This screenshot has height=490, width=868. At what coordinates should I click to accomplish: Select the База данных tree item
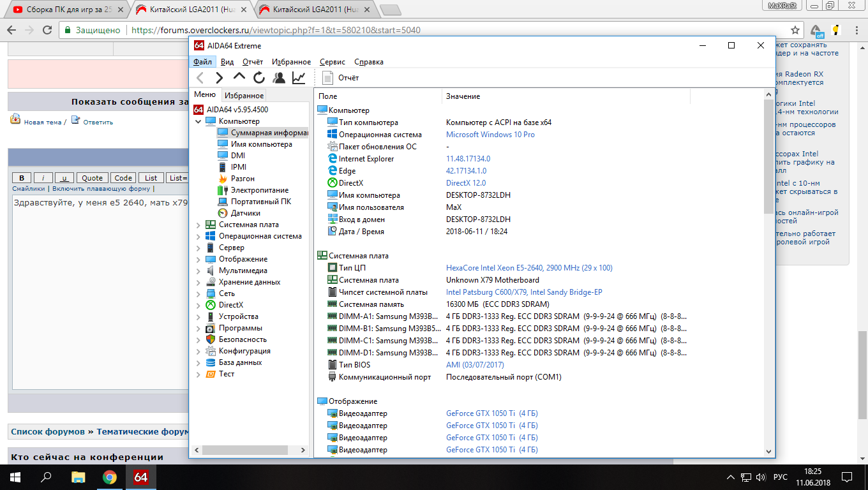click(234, 362)
